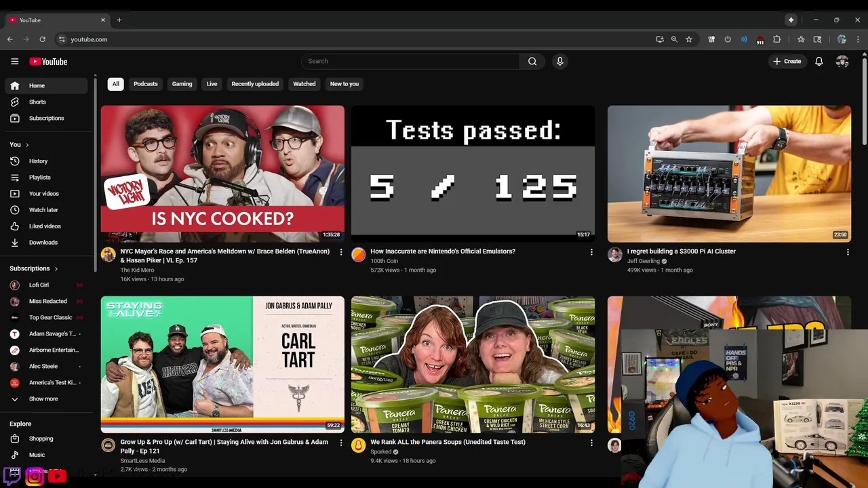Open History in the sidebar

coord(46,161)
